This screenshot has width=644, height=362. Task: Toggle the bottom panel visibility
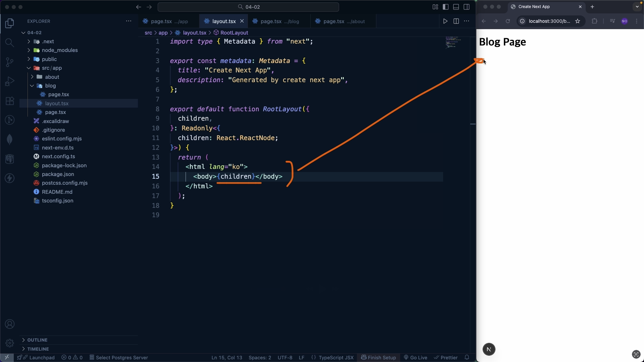click(456, 7)
